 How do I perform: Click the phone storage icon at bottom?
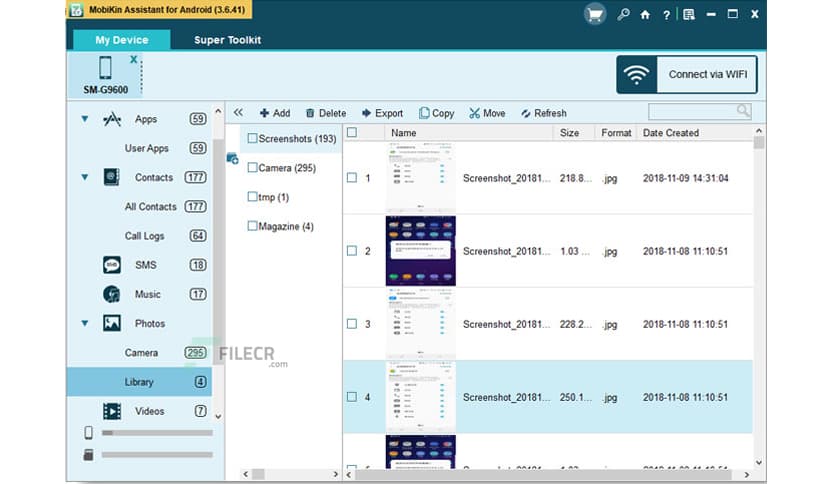click(x=89, y=432)
